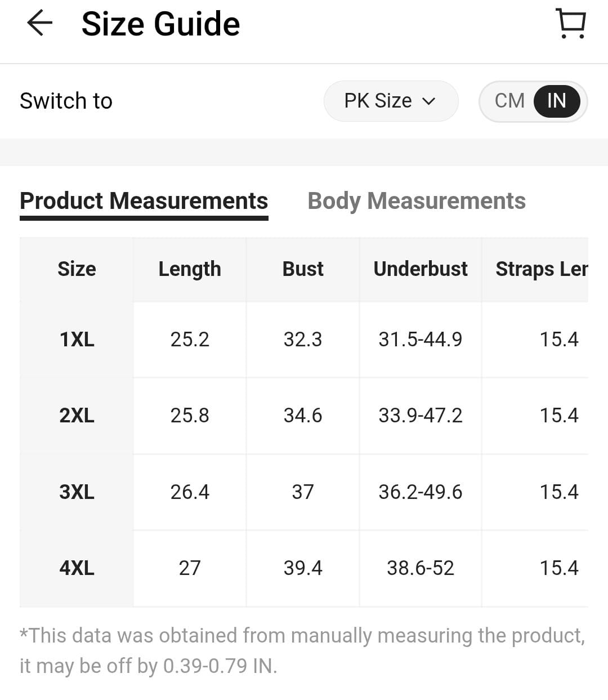Click the Bust column header

[x=303, y=269]
